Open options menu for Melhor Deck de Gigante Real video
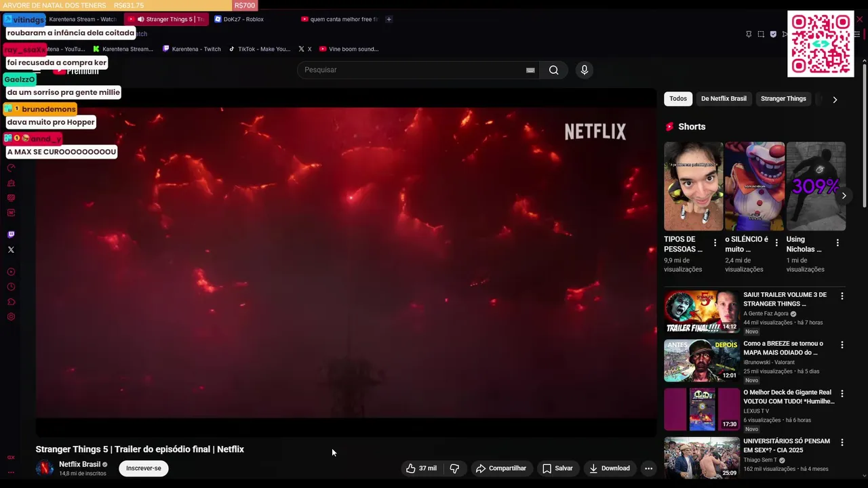 click(842, 394)
